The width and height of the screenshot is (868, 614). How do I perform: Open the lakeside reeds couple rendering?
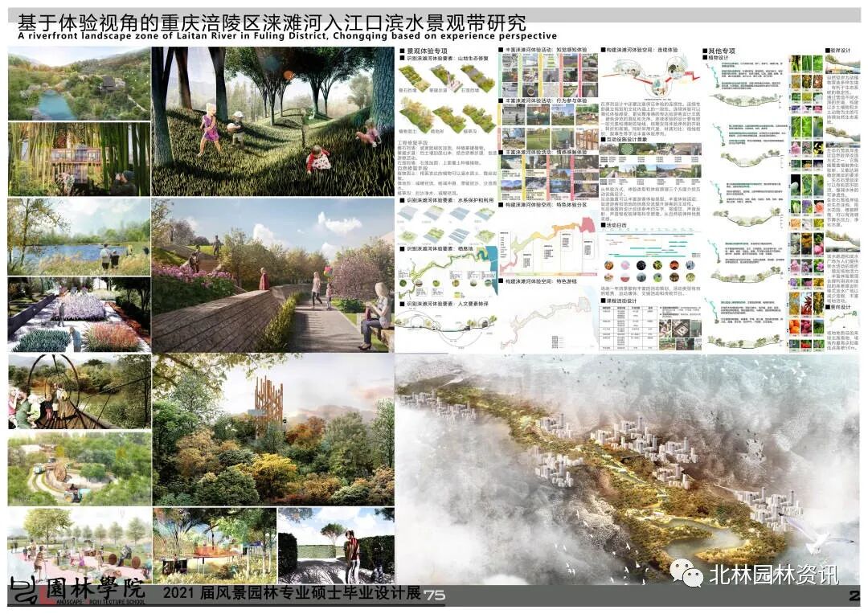tap(79, 237)
